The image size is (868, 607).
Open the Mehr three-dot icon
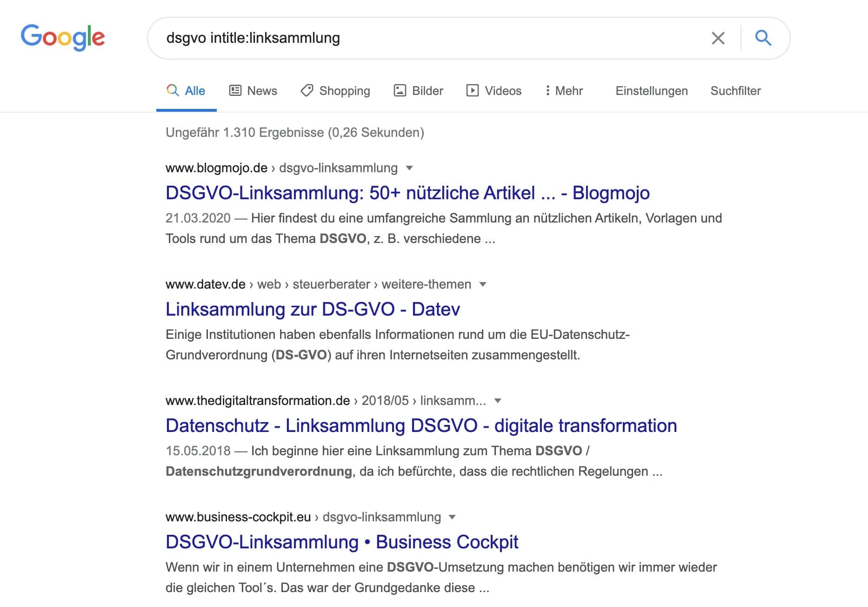tap(548, 90)
